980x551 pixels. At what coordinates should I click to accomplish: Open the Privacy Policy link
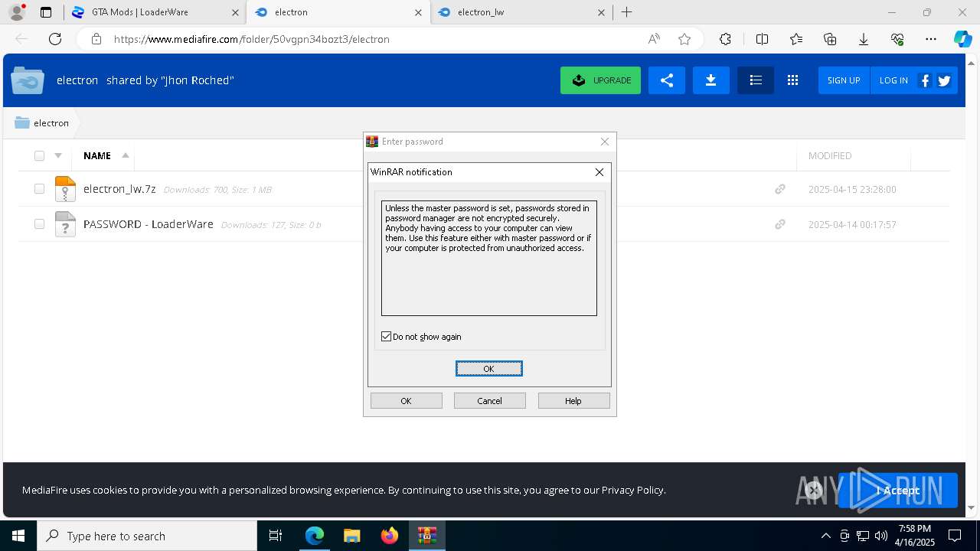click(632, 490)
